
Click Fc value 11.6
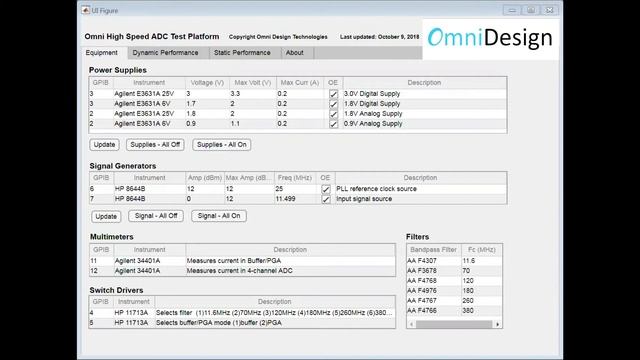coord(482,260)
